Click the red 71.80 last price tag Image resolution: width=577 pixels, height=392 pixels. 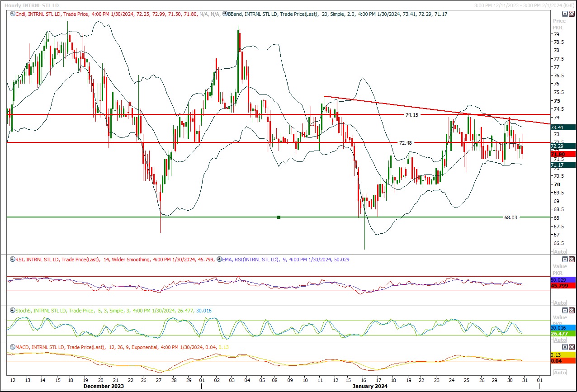coord(563,154)
